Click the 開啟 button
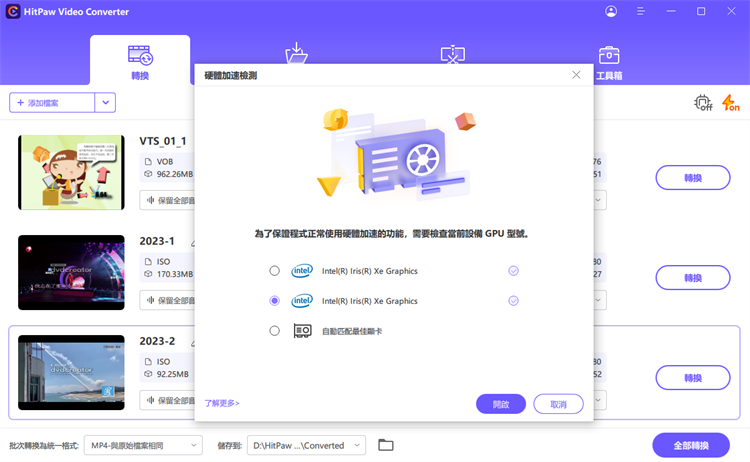 (501, 404)
